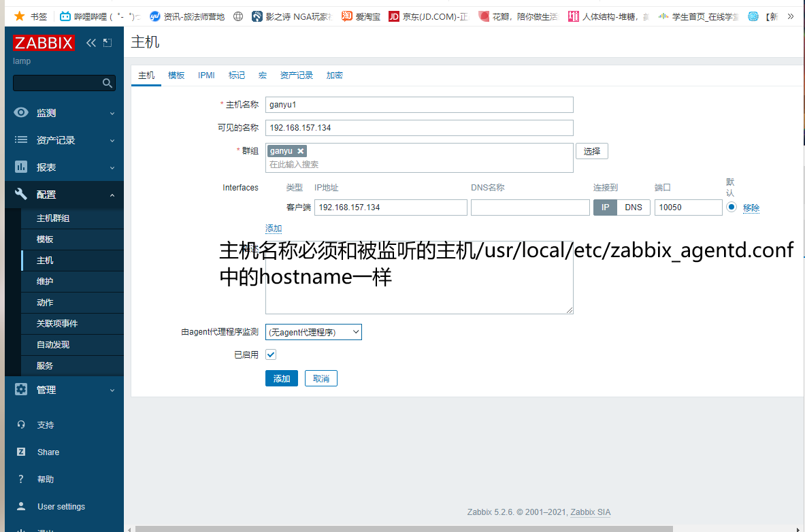Open 模板 in sidebar submenu
805x532 pixels.
[x=72, y=239]
